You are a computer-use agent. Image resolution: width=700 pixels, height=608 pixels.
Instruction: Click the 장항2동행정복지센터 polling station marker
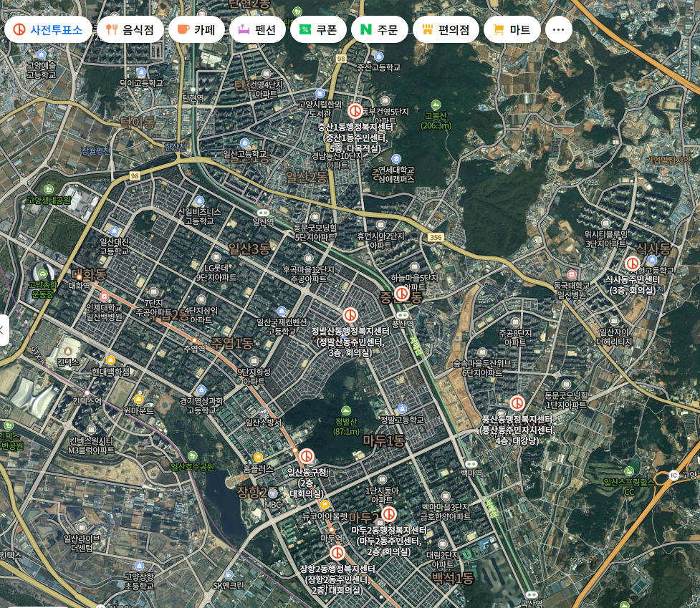pyautogui.click(x=337, y=553)
